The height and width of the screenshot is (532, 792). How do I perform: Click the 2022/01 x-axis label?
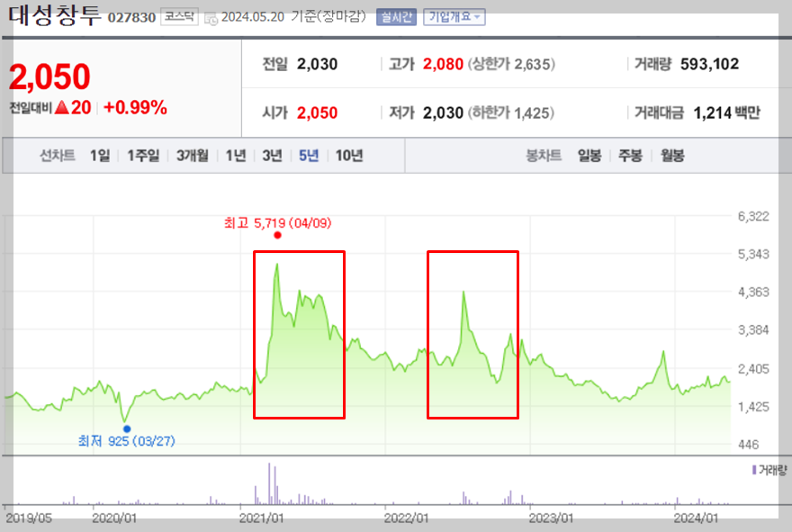click(x=406, y=518)
